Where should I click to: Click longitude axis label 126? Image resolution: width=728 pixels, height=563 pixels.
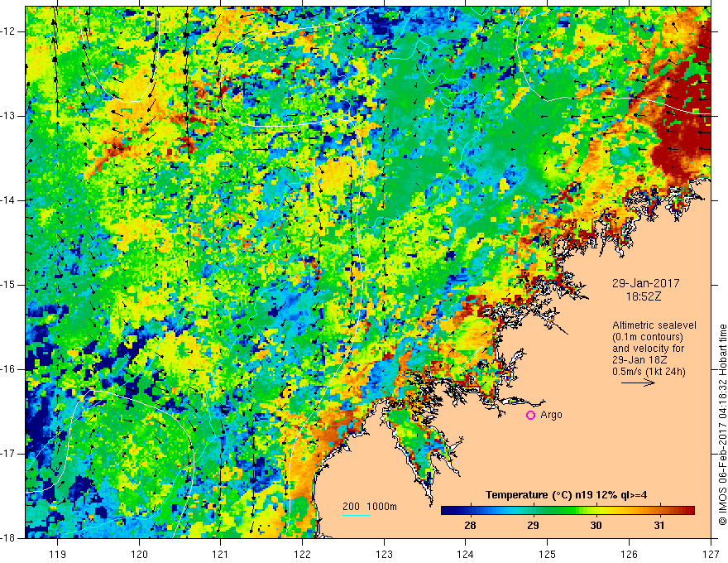(x=629, y=554)
